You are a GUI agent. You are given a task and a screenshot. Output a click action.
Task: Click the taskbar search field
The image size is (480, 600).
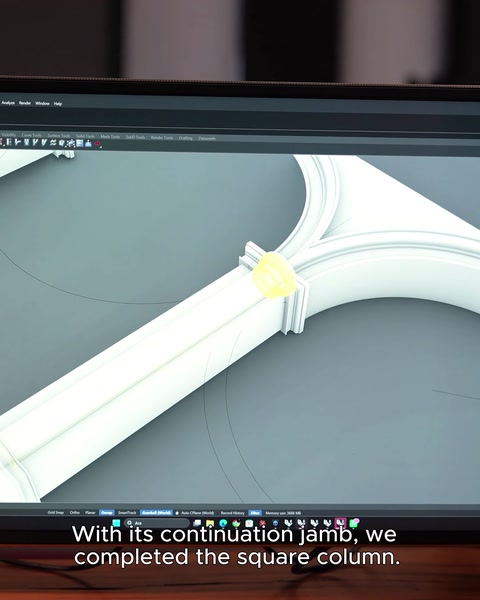pos(157,523)
